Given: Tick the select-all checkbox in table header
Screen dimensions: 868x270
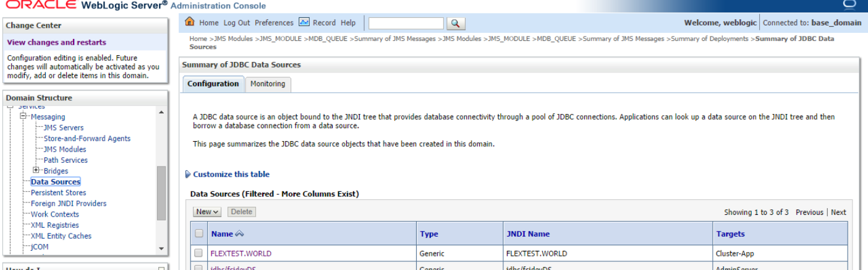Looking at the screenshot, I should (199, 233).
